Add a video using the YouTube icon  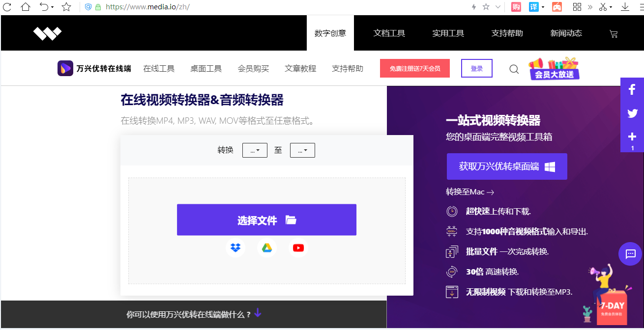pyautogui.click(x=298, y=248)
